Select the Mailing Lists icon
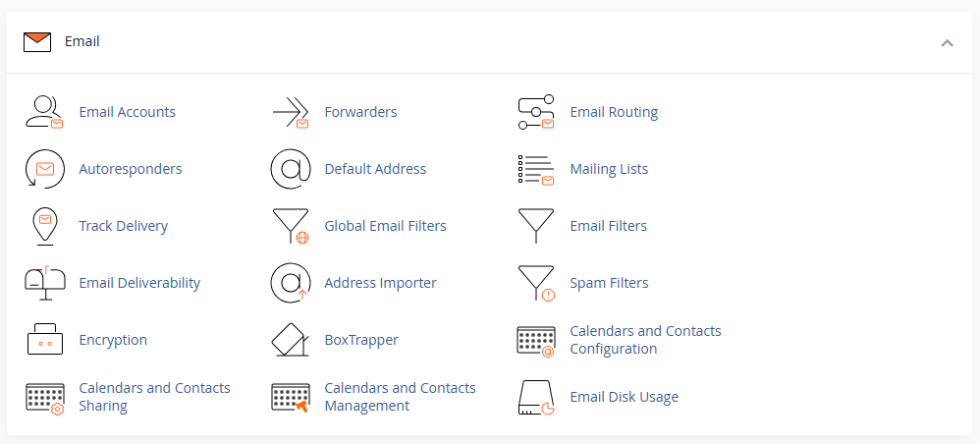Viewport: 980px width, 444px height. click(x=536, y=169)
